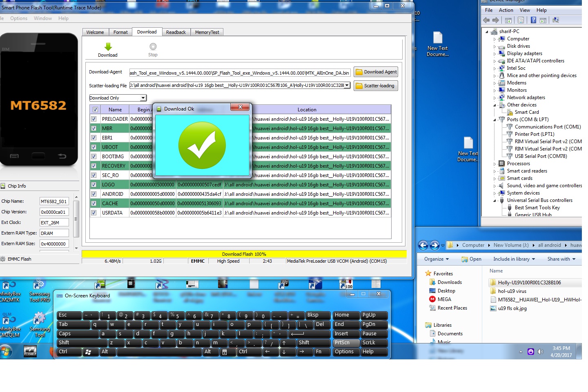The height and width of the screenshot is (392, 588).
Task: Click the yellow Download Flash 100% progress bar
Action: [x=244, y=254]
